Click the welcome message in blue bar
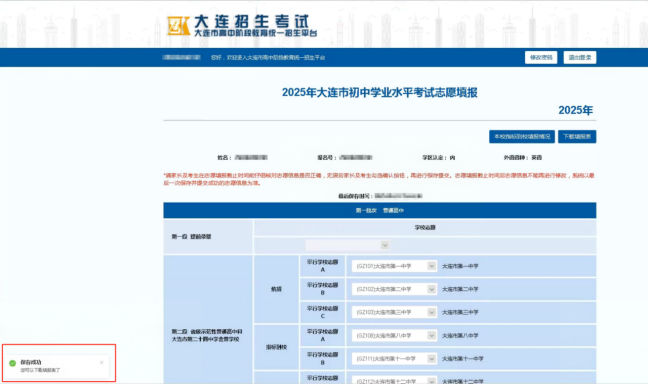Screen dimensions: 648x385 (x=268, y=58)
